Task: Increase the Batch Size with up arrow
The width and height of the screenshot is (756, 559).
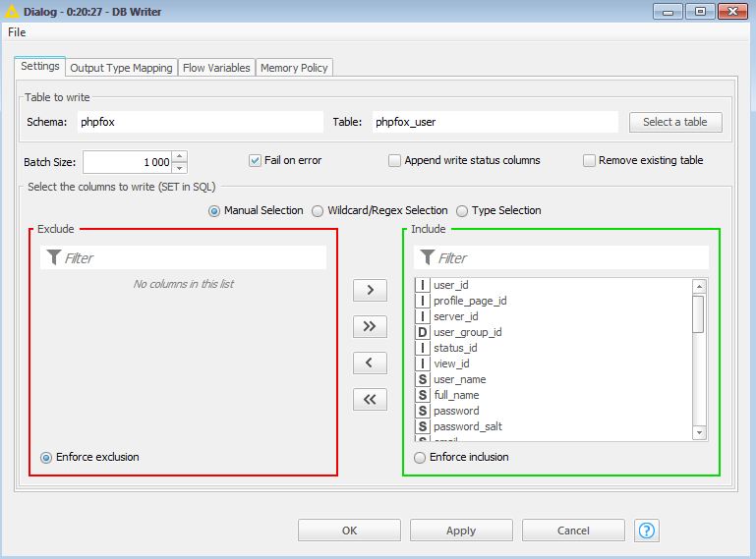Action: point(180,157)
